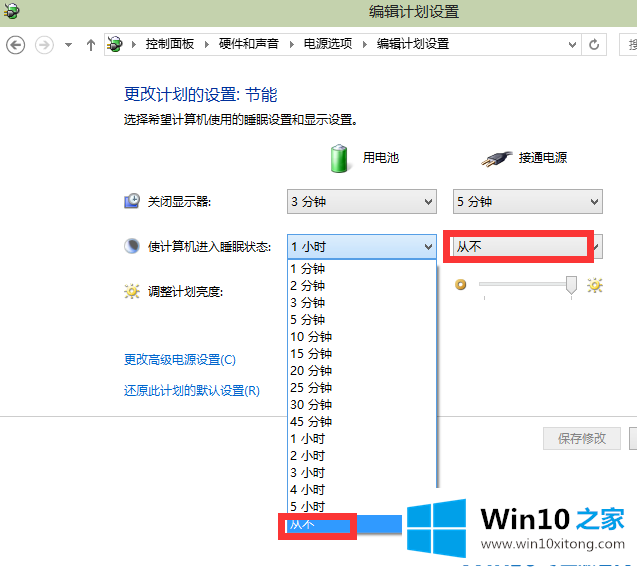Click the high brightness sun icon
This screenshot has width=637, height=570.
pyautogui.click(x=595, y=285)
